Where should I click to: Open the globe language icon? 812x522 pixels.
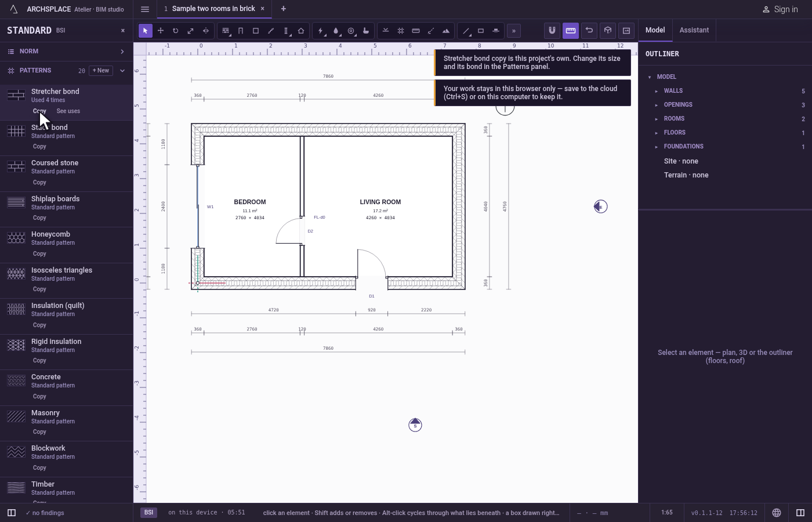click(x=777, y=513)
